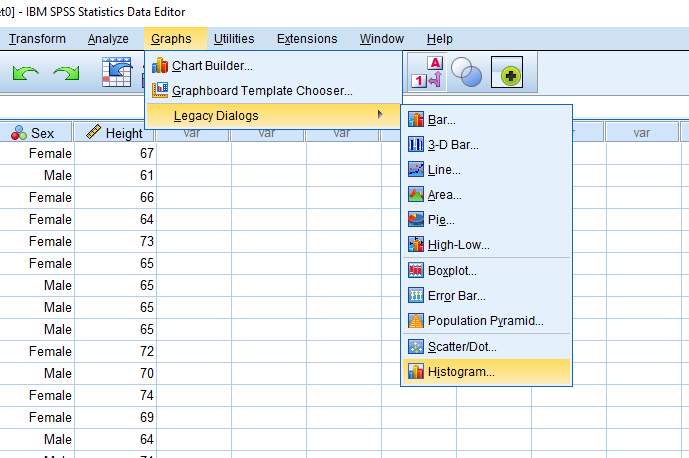Click the Chart Builder bar chart icon
Screen dimensions: 689x458
(160, 65)
